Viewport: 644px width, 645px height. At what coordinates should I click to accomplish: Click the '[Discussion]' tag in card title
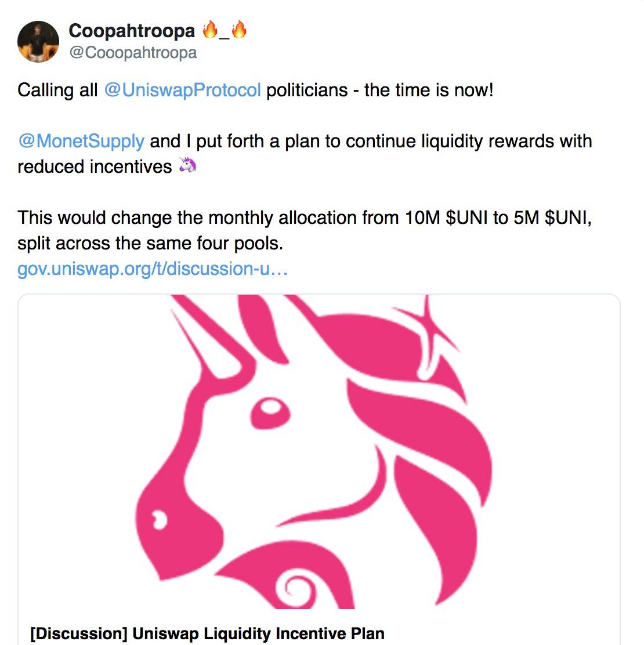pyautogui.click(x=78, y=633)
